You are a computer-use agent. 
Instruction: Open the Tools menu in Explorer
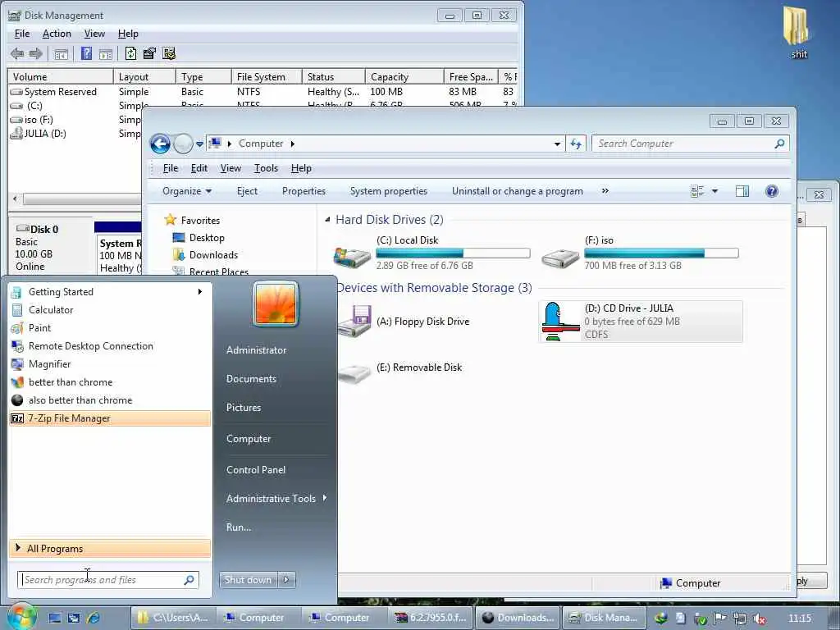[x=266, y=168]
